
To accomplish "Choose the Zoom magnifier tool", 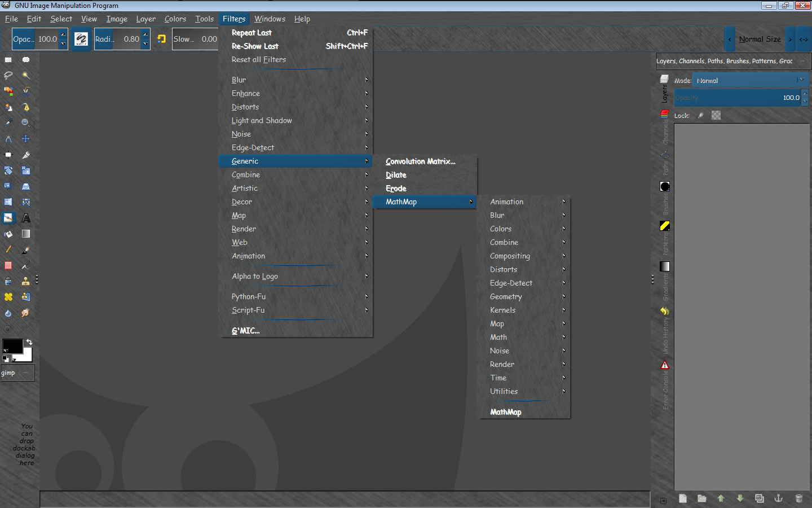I will point(26,123).
